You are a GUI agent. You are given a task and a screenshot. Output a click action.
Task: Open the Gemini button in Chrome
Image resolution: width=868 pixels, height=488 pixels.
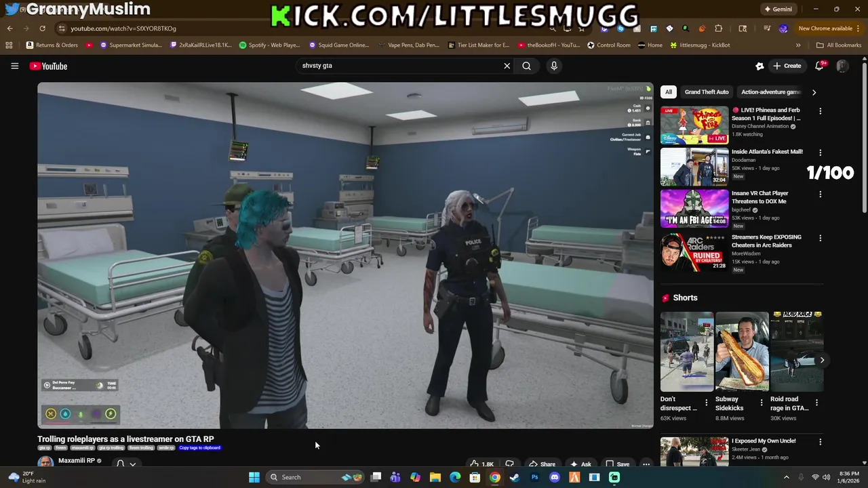coord(778,9)
